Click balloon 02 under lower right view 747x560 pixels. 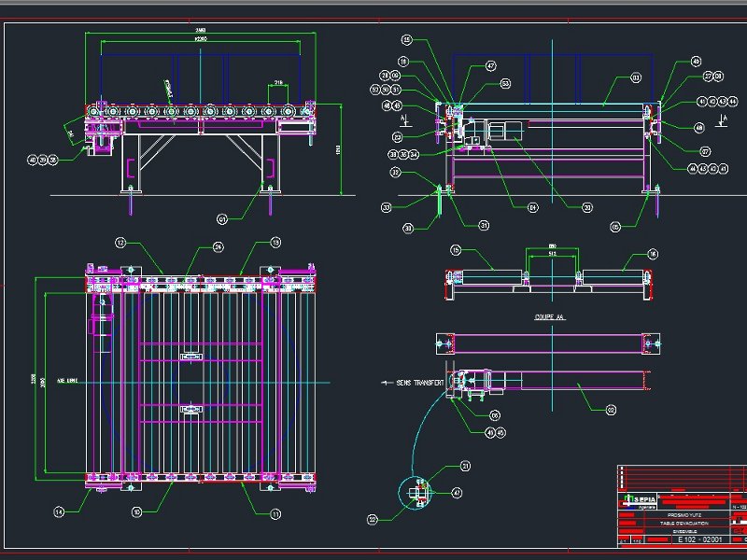pyautogui.click(x=611, y=409)
